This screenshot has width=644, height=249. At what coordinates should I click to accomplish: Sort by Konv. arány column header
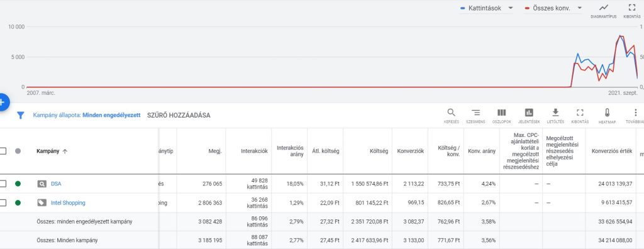coord(482,151)
